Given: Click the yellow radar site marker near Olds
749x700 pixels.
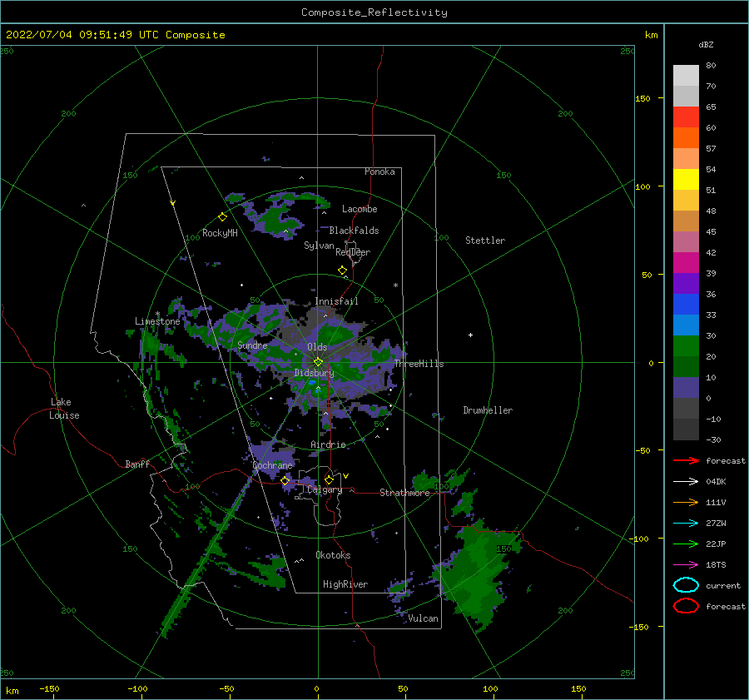Looking at the screenshot, I should pyautogui.click(x=318, y=362).
